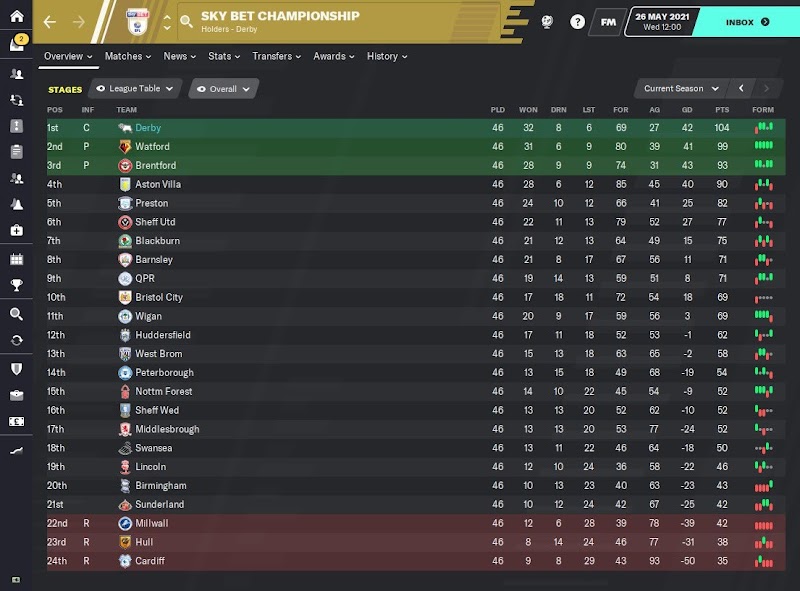Screen dimensions: 800x591
Task: Open the History menu tab
Action: pyautogui.click(x=387, y=56)
